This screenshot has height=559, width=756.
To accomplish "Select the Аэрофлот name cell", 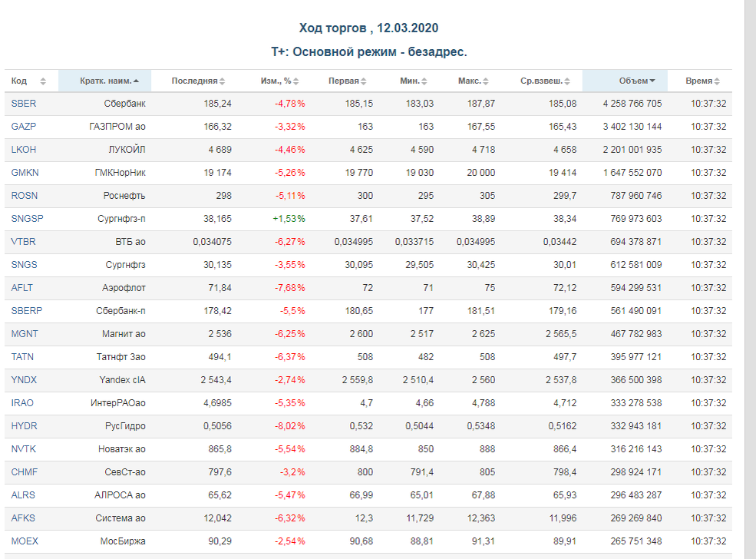I will [x=124, y=288].
